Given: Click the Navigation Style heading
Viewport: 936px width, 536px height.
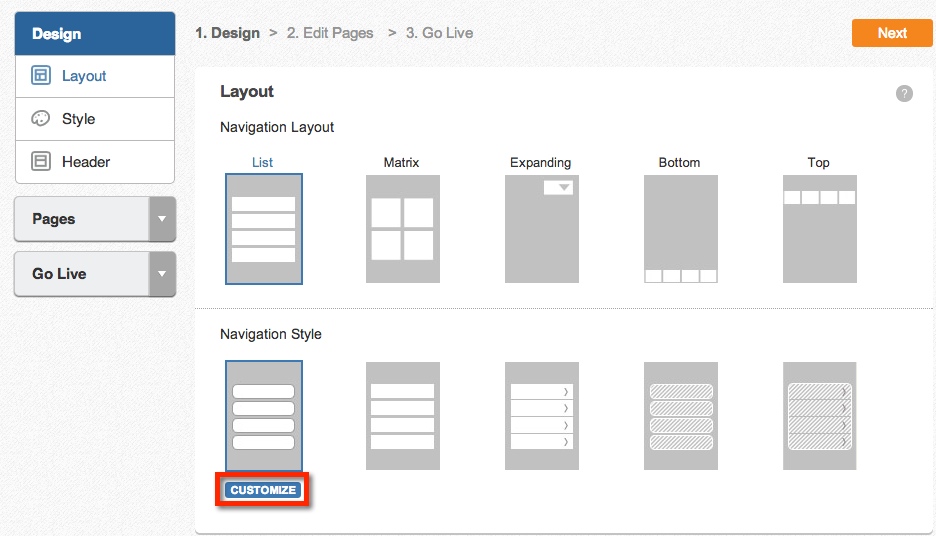Looking at the screenshot, I should point(270,334).
